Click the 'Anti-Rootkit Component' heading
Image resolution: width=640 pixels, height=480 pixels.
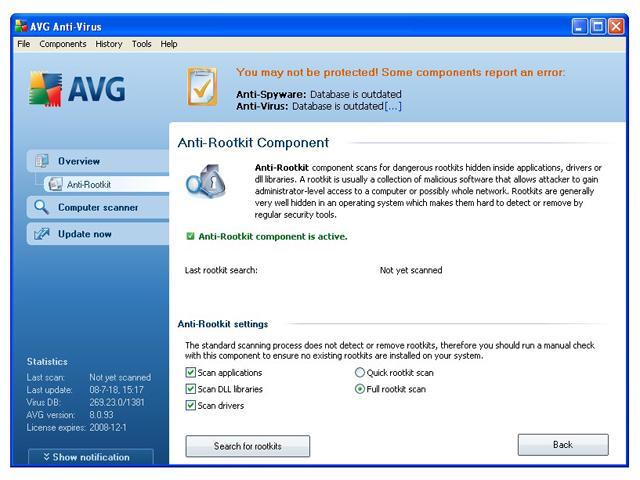tap(253, 142)
